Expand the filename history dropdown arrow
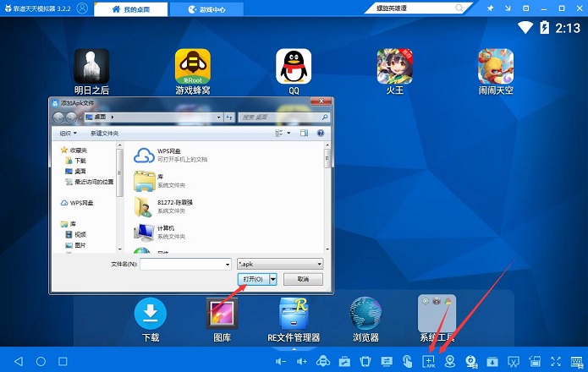 point(228,264)
